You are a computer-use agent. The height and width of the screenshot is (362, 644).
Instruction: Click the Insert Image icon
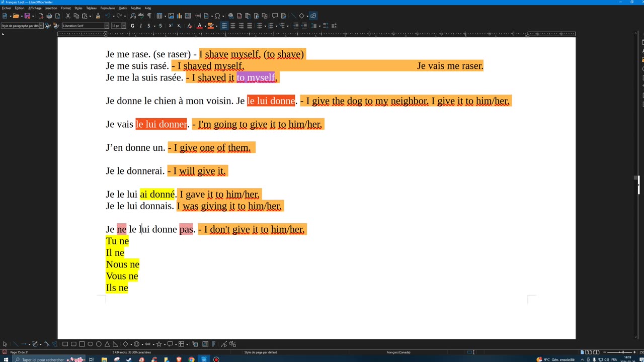(x=171, y=16)
